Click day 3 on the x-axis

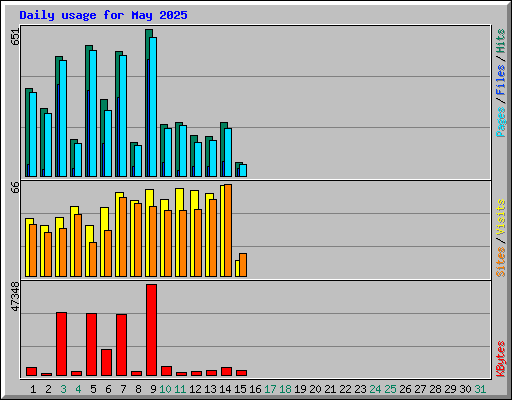pyautogui.click(x=63, y=389)
